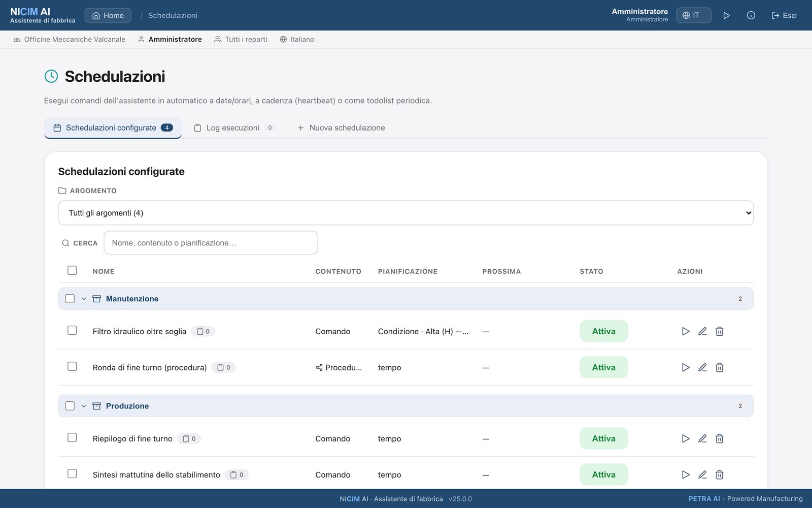This screenshot has width=812, height=508.
Task: Focus the search field Nome, contenuto o pianificazione
Action: coord(211,243)
